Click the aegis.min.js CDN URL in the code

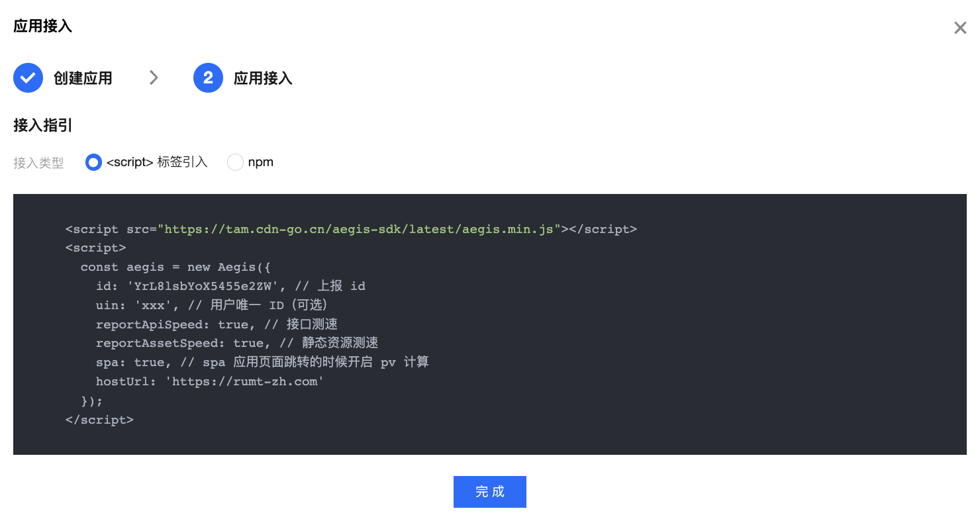[x=359, y=229]
